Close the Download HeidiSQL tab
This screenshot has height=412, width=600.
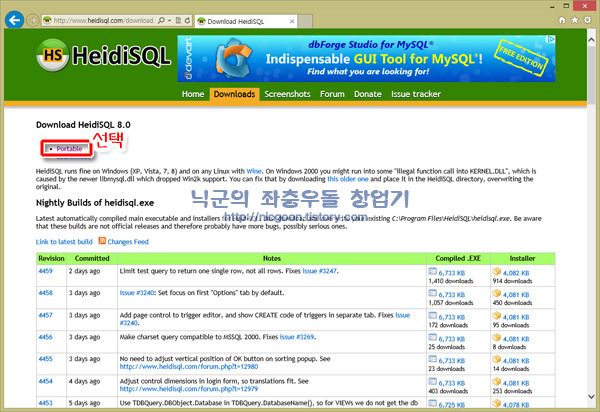(292, 21)
